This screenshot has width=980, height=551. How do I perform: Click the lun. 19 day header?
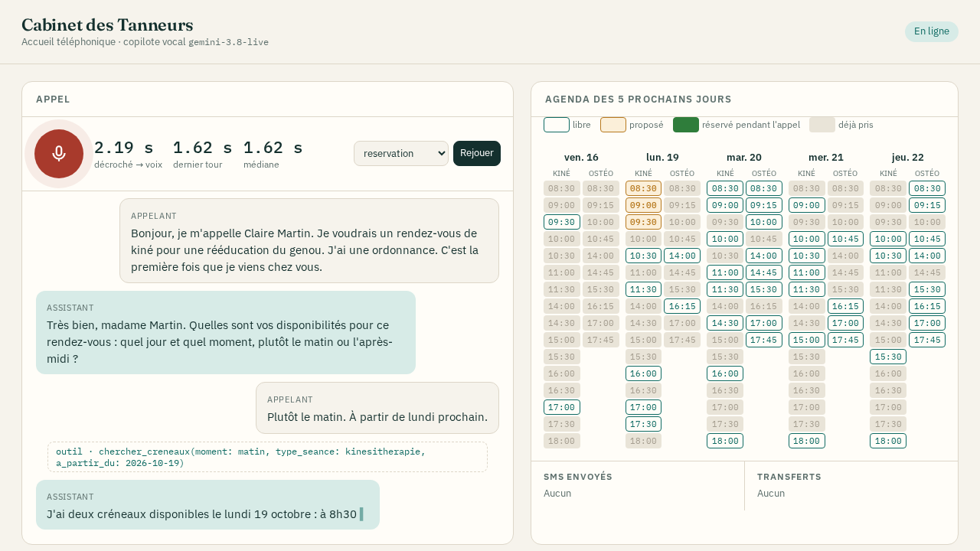point(662,157)
